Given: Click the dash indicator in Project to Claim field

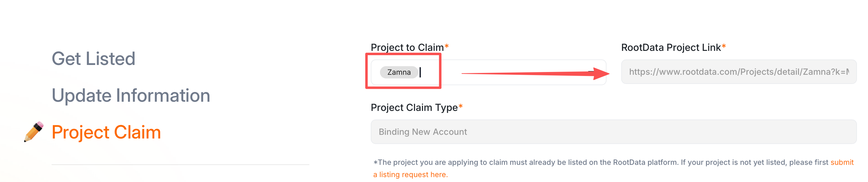Looking at the screenshot, I should 591,71.
